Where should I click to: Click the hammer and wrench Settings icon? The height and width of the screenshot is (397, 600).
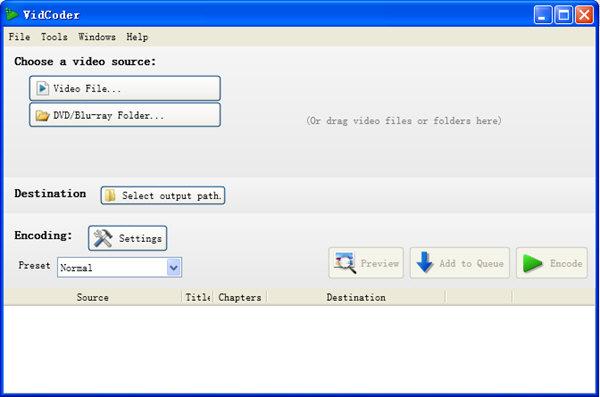tap(103, 238)
